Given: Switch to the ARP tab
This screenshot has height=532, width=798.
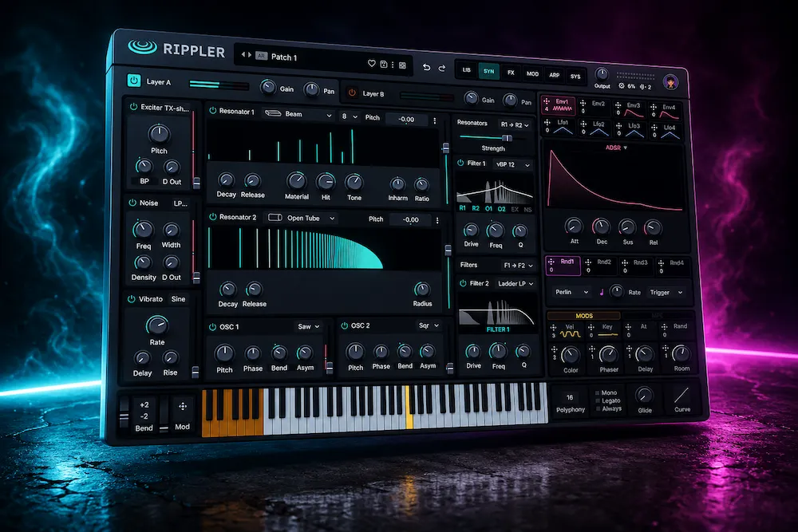Looking at the screenshot, I should coord(555,75).
